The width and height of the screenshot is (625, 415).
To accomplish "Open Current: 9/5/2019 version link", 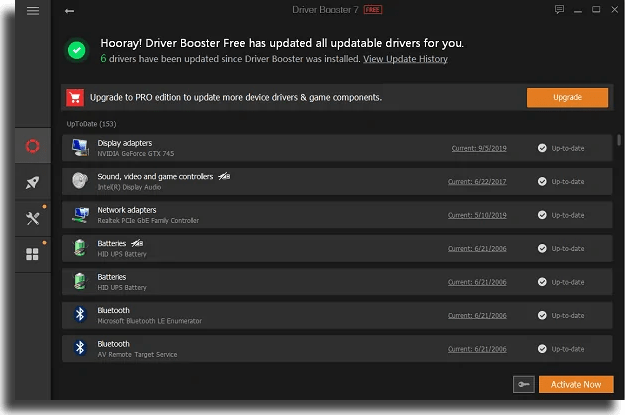I will [479, 148].
